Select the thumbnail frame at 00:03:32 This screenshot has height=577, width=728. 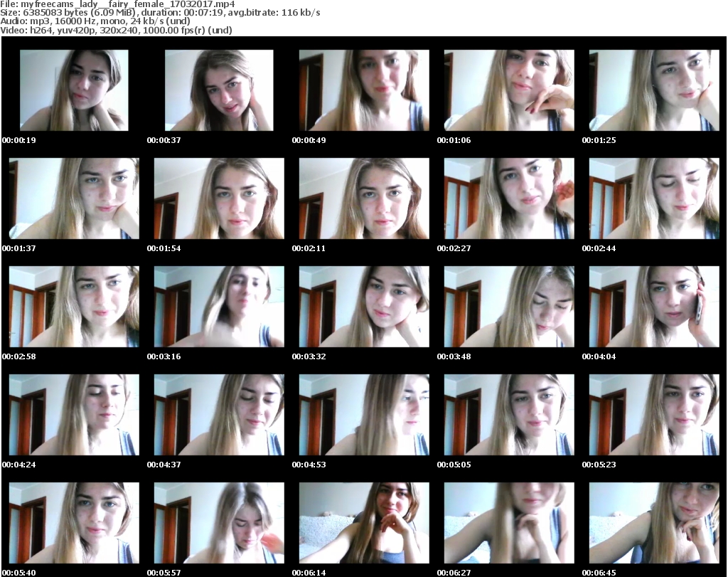pyautogui.click(x=364, y=307)
